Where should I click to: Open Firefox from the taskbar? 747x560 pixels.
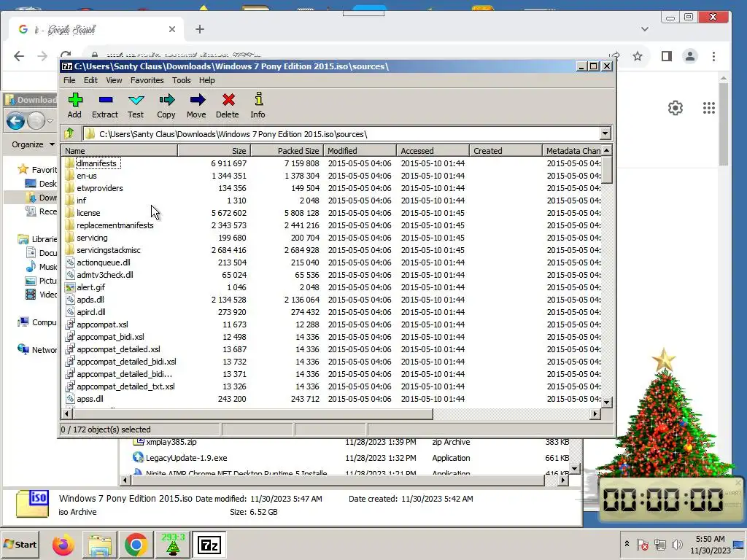click(x=63, y=545)
